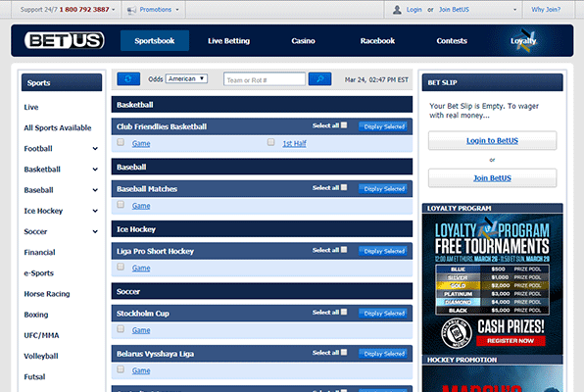Click Display Selected for Liga Pro Short Hockey

point(384,251)
